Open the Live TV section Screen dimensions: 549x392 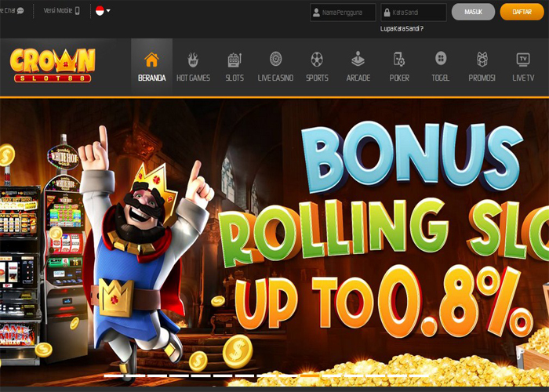(x=523, y=67)
